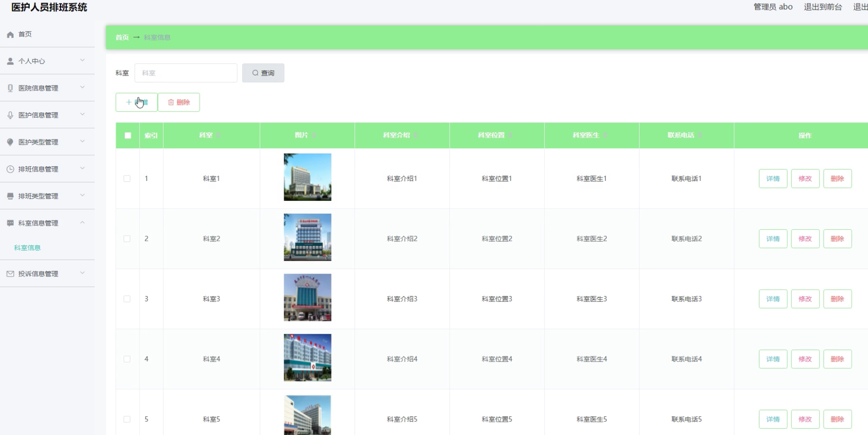Click the 查询 search button
868x435 pixels.
pos(263,73)
